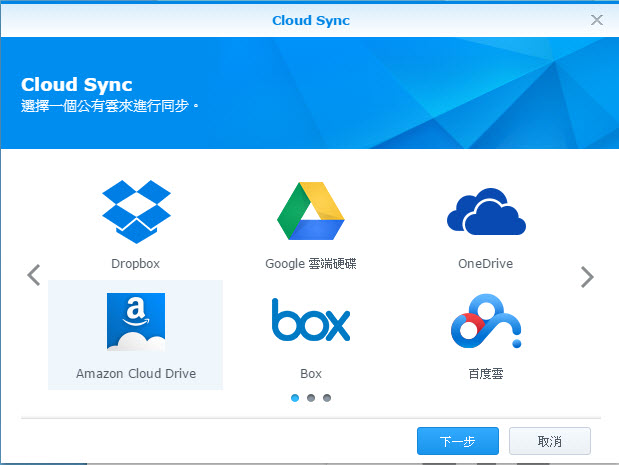The height and width of the screenshot is (465, 619).
Task: Click the banner subtitle 選擇一個公有雲來進行同步
Action: pyautogui.click(x=110, y=106)
